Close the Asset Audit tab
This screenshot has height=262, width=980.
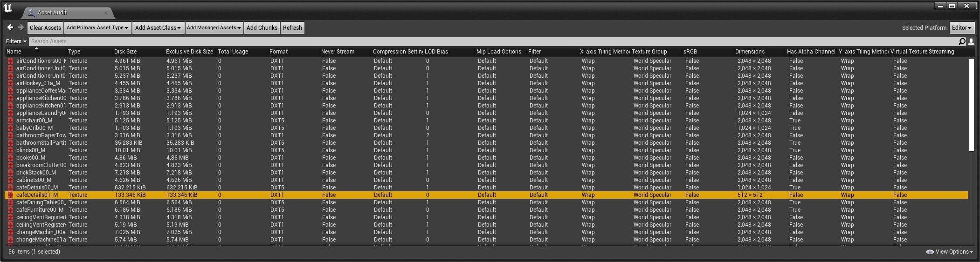[x=106, y=13]
